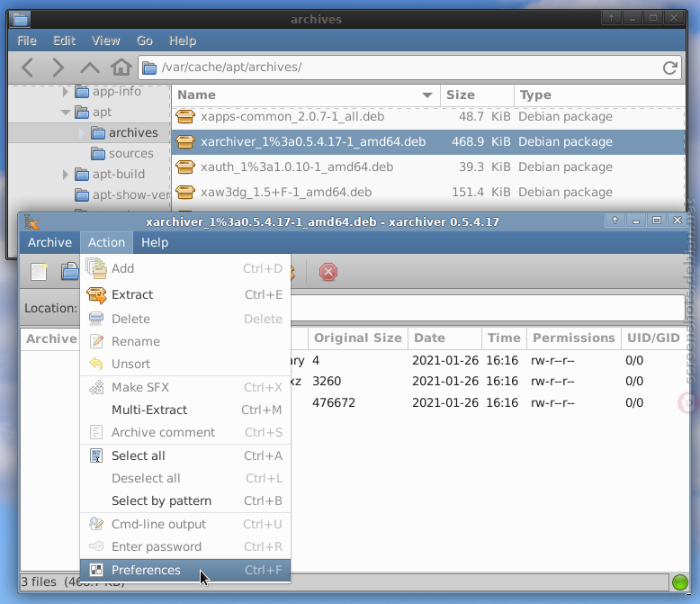Sort archive by Date column
700x604 pixels.
444,338
